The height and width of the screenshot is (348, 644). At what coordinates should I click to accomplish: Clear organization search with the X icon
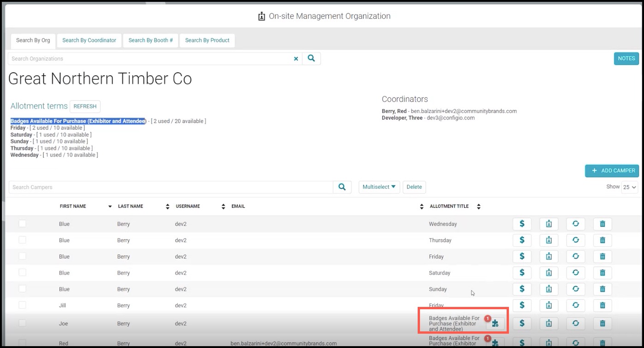[296, 59]
